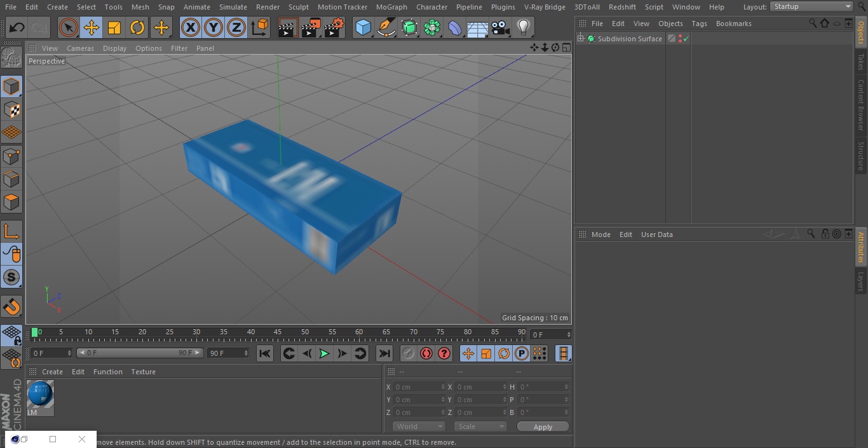Select the spline Pen tool

386,27
